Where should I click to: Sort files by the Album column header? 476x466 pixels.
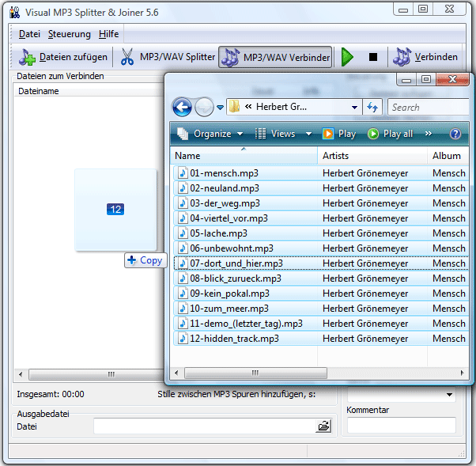448,156
